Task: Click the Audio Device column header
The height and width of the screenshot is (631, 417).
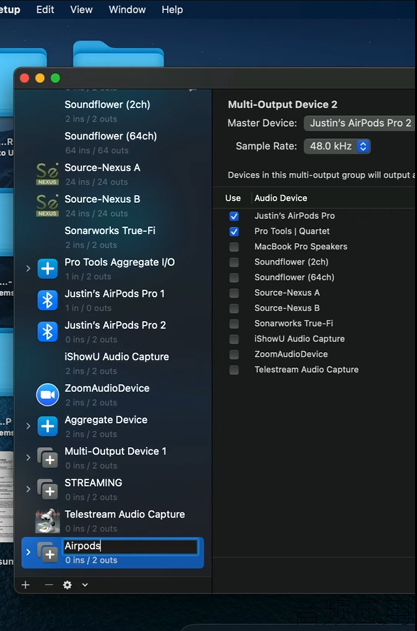Action: (281, 198)
